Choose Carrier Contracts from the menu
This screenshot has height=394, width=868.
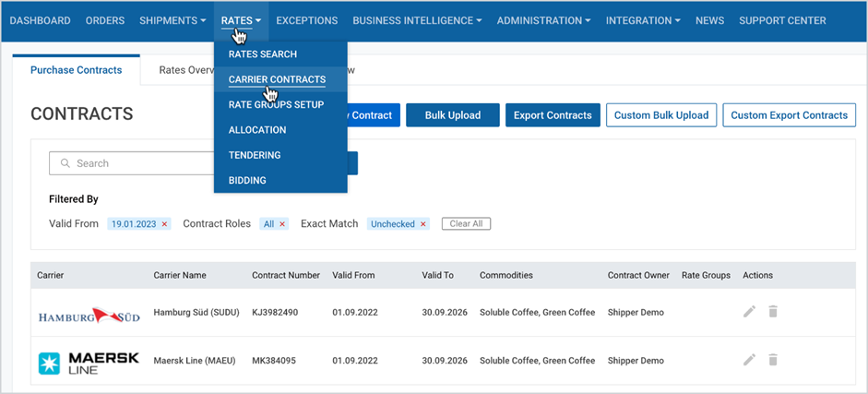tap(280, 79)
